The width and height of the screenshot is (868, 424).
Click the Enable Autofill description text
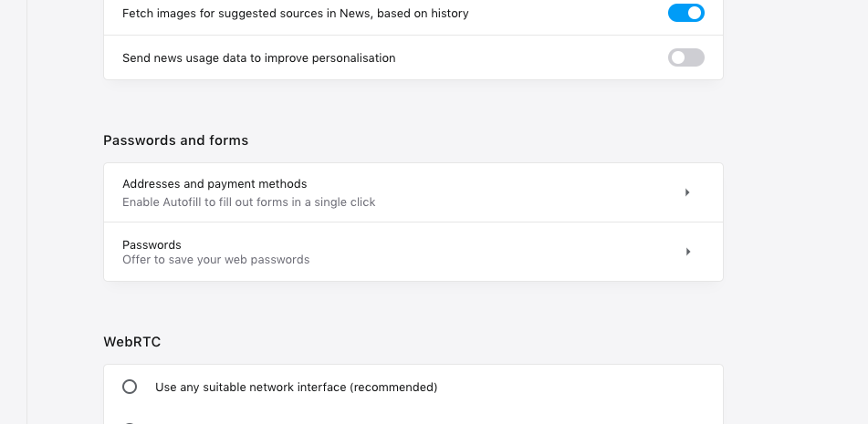pos(248,202)
